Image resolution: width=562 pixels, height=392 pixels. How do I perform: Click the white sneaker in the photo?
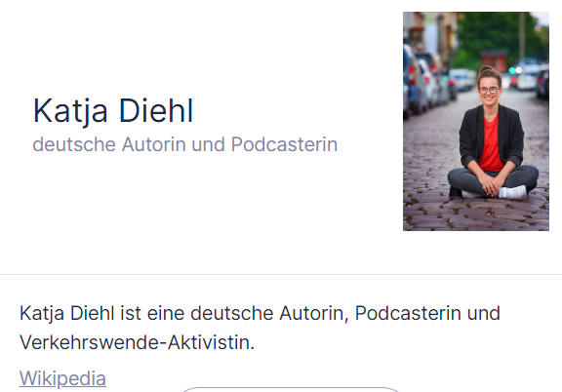coord(512,192)
